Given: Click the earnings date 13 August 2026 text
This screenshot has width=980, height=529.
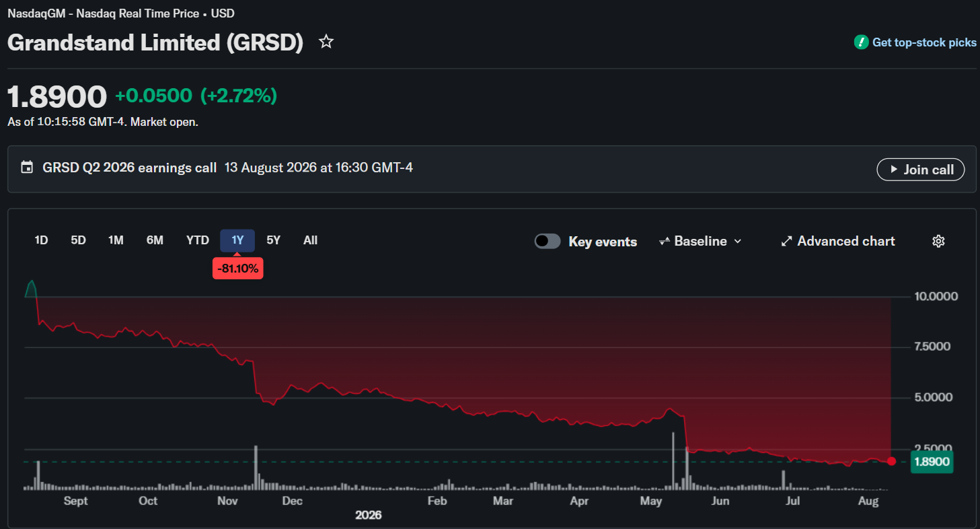Looking at the screenshot, I should (319, 167).
